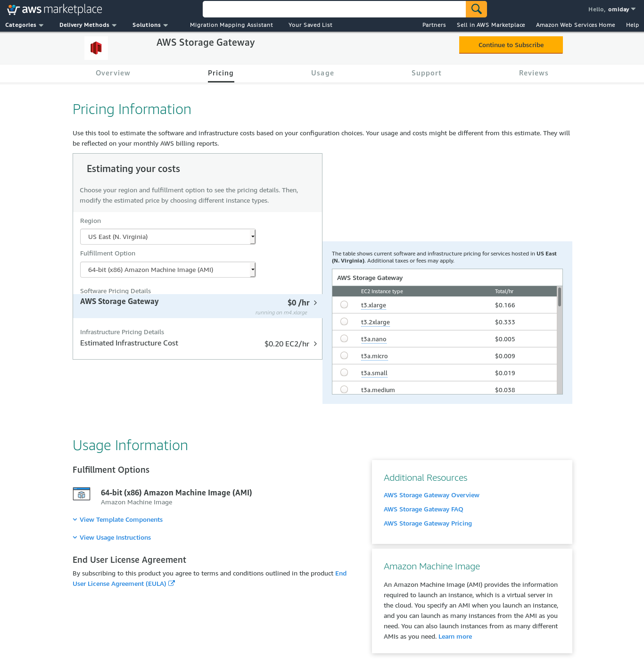This screenshot has width=644, height=666.
Task: Select the t3a.micro radio button
Action: pos(344,355)
